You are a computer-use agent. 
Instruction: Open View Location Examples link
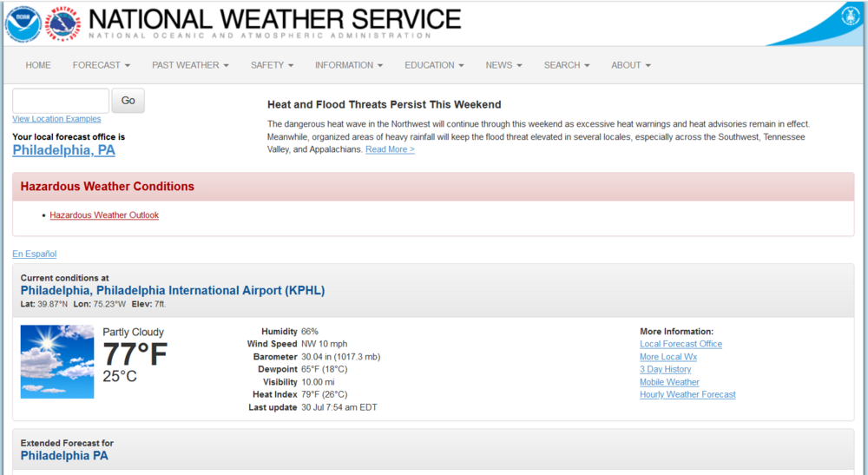(x=56, y=119)
